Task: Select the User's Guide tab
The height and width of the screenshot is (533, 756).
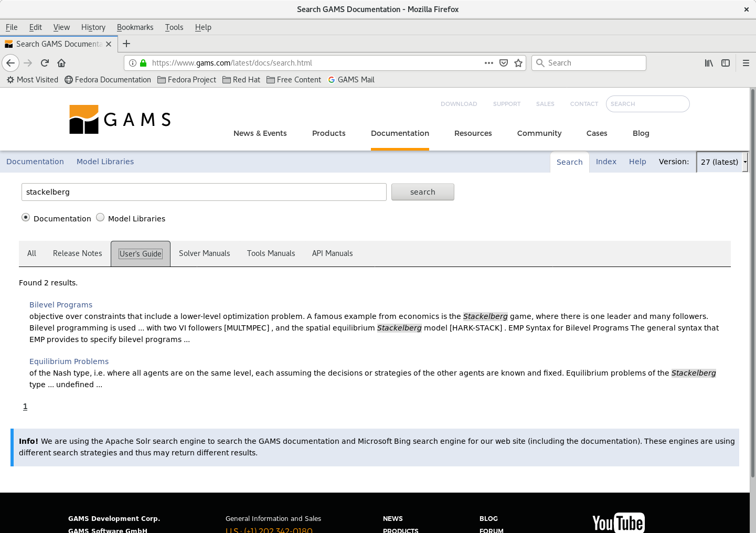Action: [x=141, y=254]
